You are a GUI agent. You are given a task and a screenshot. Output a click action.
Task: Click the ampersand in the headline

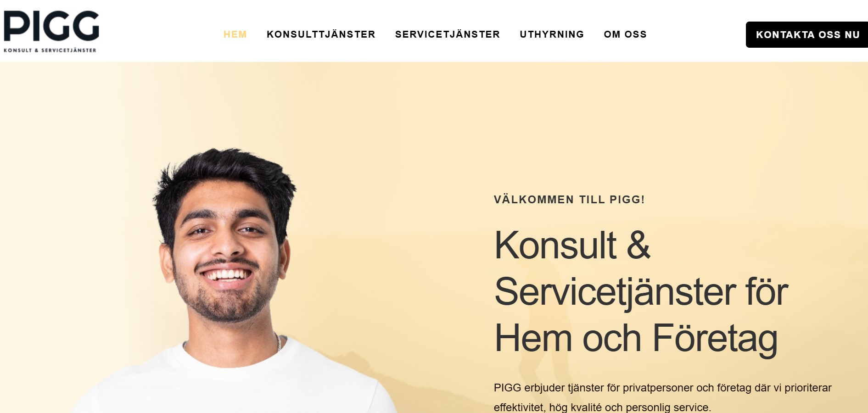coord(638,246)
